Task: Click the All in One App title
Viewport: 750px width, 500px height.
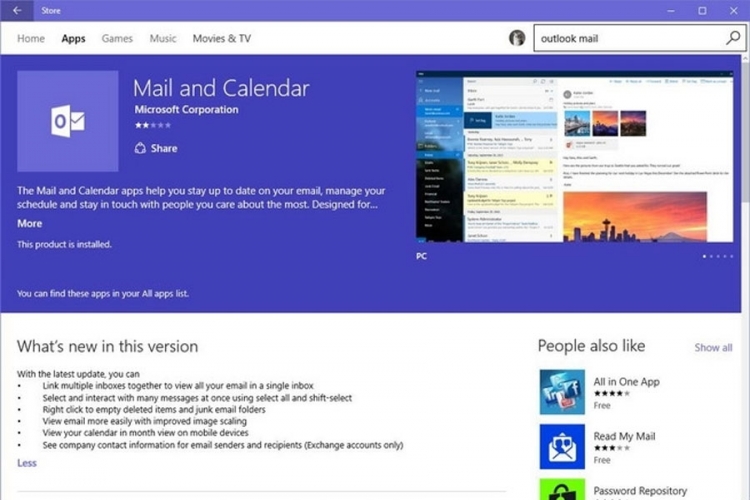Action: point(627,381)
